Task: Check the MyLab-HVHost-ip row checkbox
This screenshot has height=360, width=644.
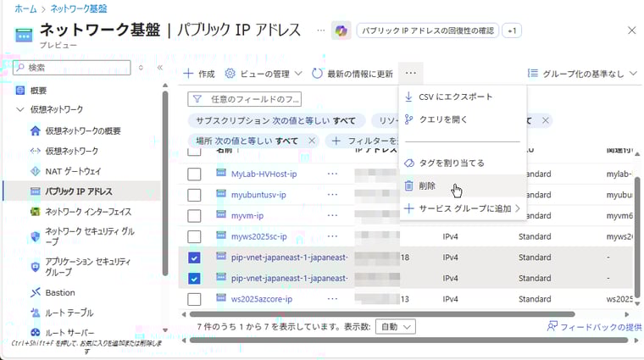Action: [194, 174]
